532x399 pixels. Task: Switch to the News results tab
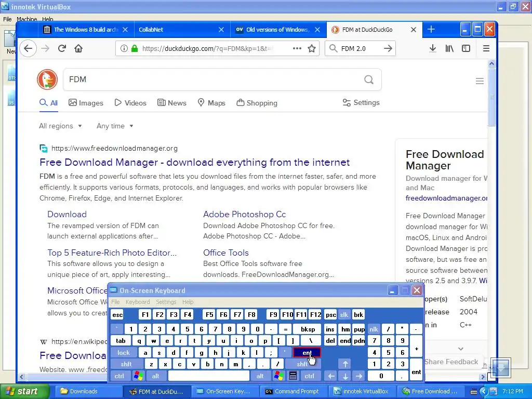pyautogui.click(x=171, y=103)
